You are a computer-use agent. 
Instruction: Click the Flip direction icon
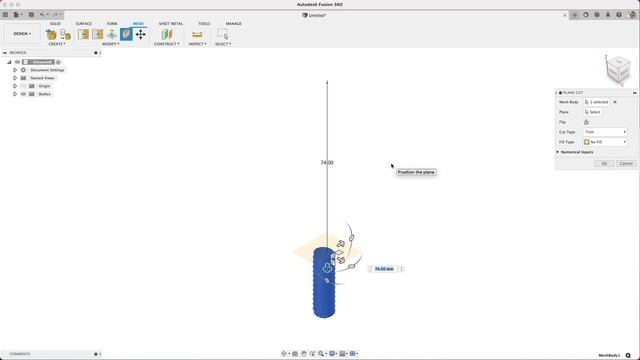point(587,122)
